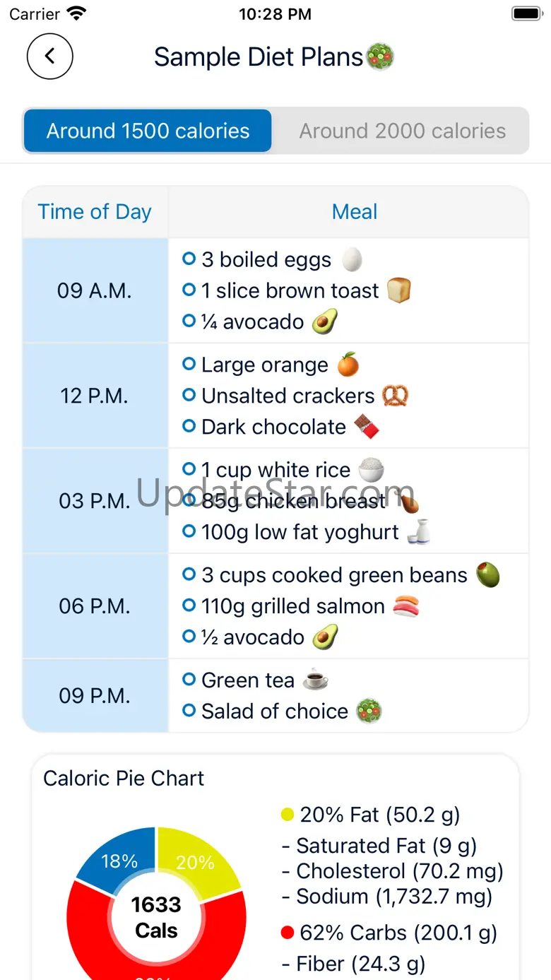This screenshot has width=551, height=980.
Task: Tap the 1633 Cals chart center
Action: pyautogui.click(x=156, y=917)
